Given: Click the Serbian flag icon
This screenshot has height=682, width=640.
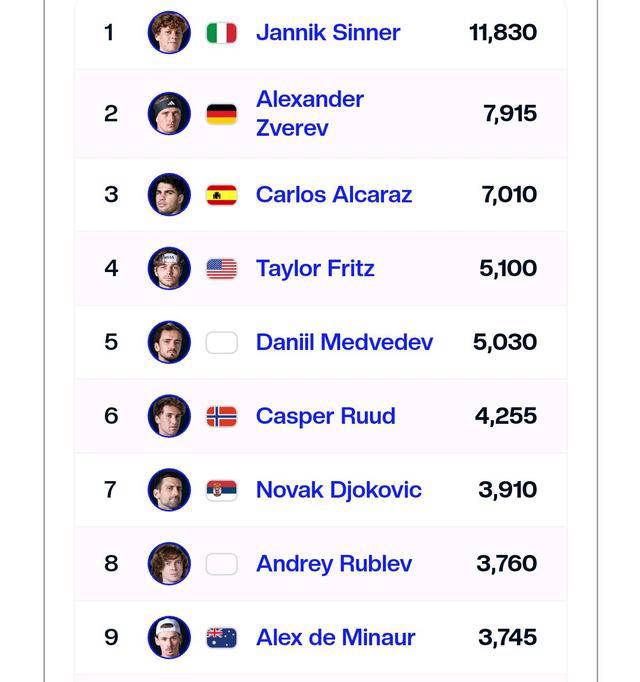Looking at the screenshot, I should pyautogui.click(x=222, y=490).
